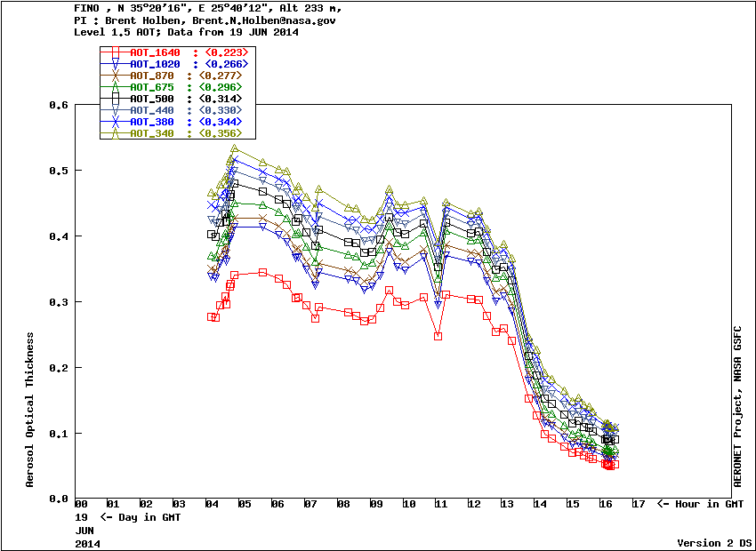Select the olive triangle marker for AOT_340
This screenshot has height=551, width=756.
(115, 133)
